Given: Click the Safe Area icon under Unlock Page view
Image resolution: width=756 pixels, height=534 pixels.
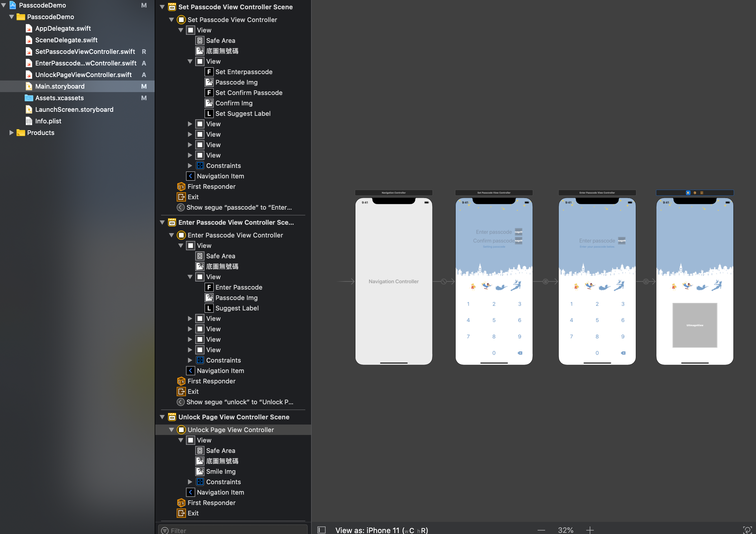Looking at the screenshot, I should coord(200,450).
